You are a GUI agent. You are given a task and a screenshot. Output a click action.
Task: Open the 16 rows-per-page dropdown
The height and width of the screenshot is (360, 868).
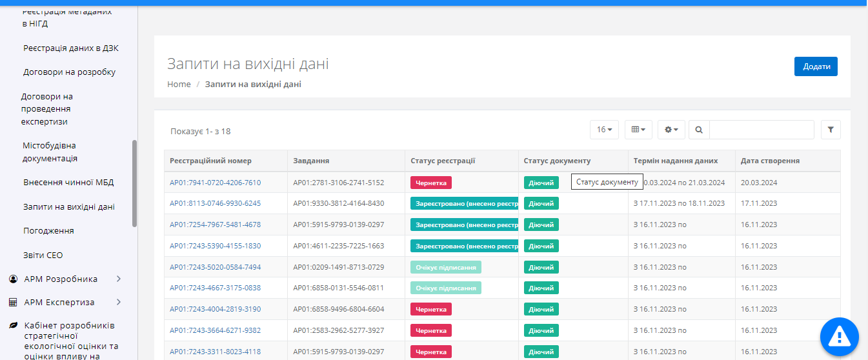pos(604,130)
